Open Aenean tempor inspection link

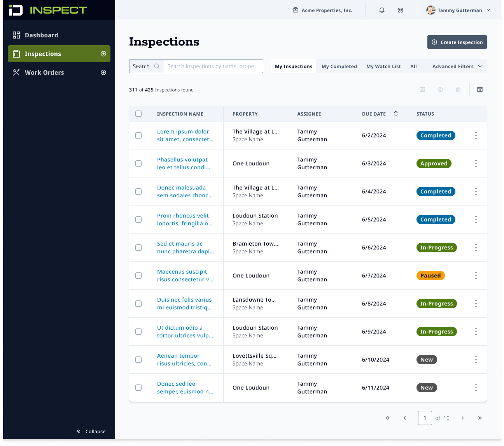coord(184,360)
